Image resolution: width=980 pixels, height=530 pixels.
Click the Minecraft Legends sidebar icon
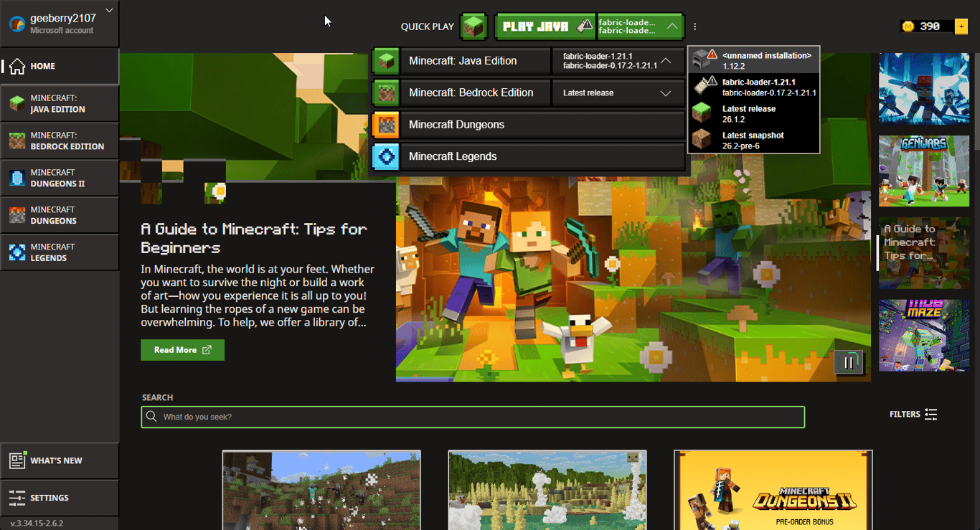(x=17, y=252)
